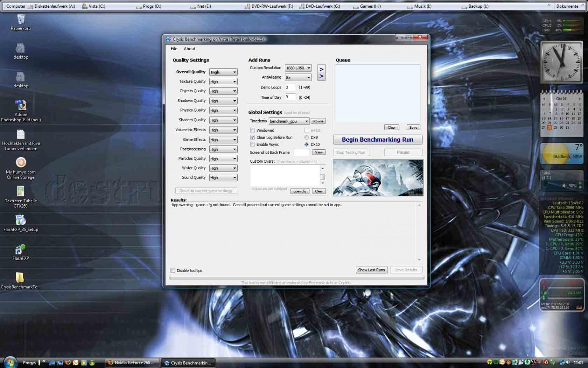Expand Shadows Quality dropdown

pyautogui.click(x=223, y=101)
